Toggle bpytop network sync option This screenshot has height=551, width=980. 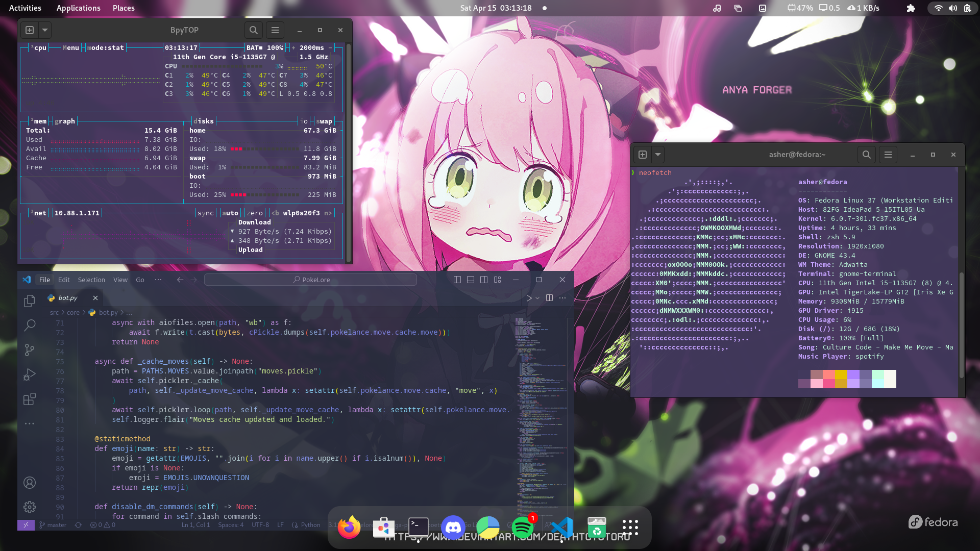(x=206, y=213)
